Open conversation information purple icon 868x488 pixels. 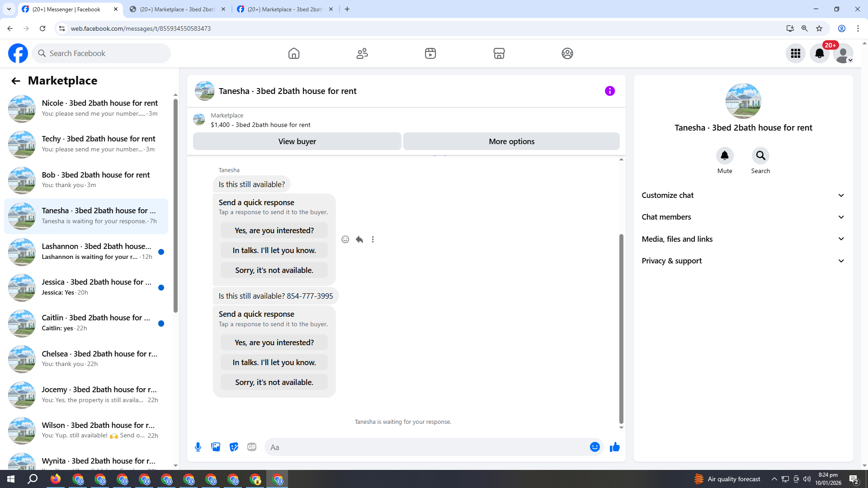point(609,91)
